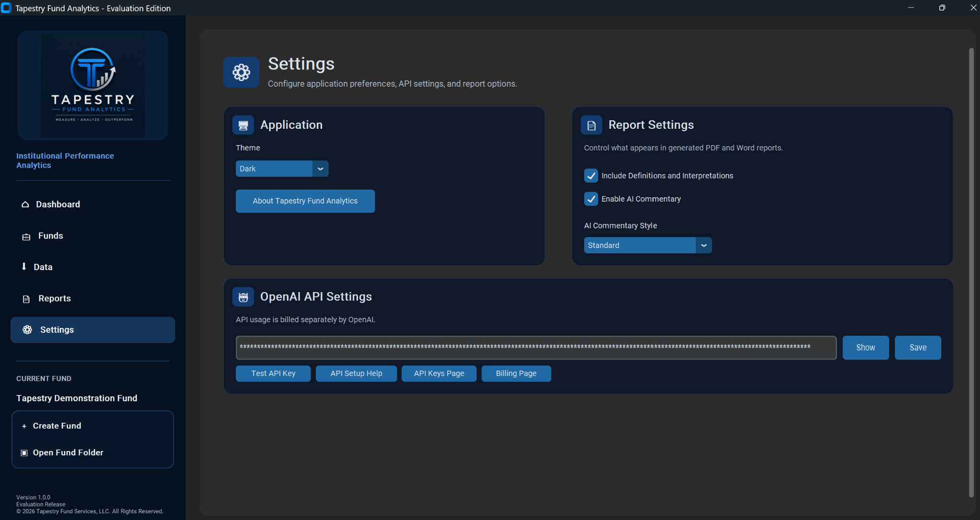Click the app icon in the title bar
This screenshot has width=980, height=520.
click(6, 8)
